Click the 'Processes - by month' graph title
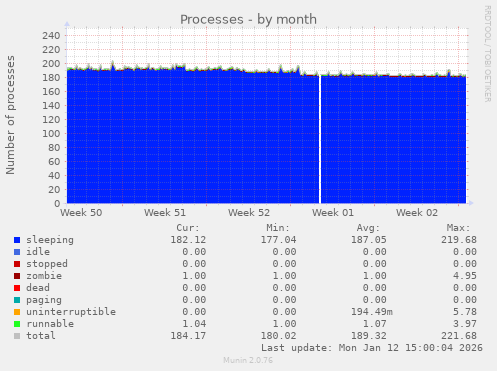Screen dimensions: 497x371 (248, 19)
